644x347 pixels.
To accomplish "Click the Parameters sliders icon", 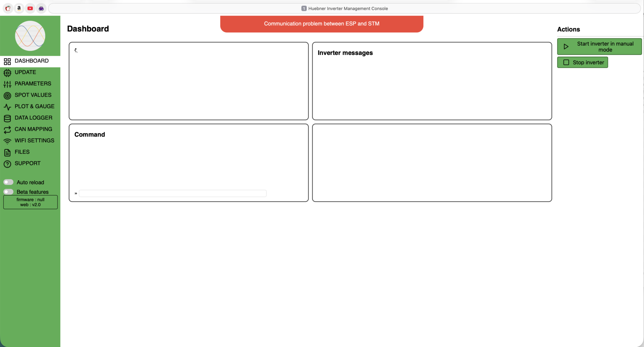I will (x=7, y=84).
